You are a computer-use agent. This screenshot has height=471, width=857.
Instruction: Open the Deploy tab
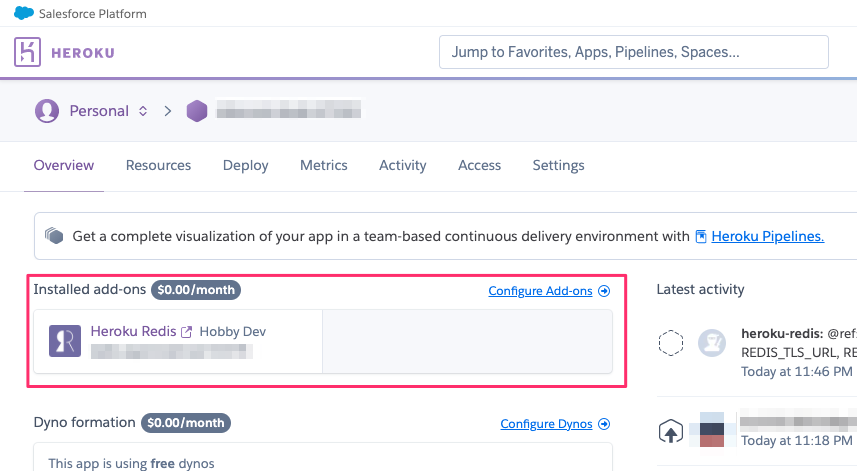pos(245,165)
